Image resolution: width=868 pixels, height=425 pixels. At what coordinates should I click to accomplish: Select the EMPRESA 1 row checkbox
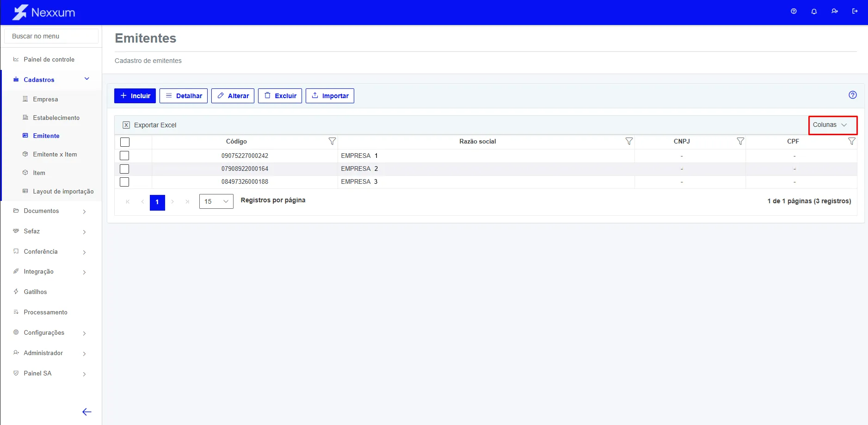click(x=124, y=156)
